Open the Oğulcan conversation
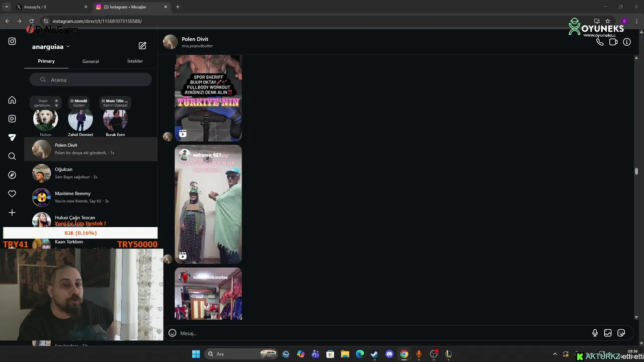644x362 pixels. [91, 173]
